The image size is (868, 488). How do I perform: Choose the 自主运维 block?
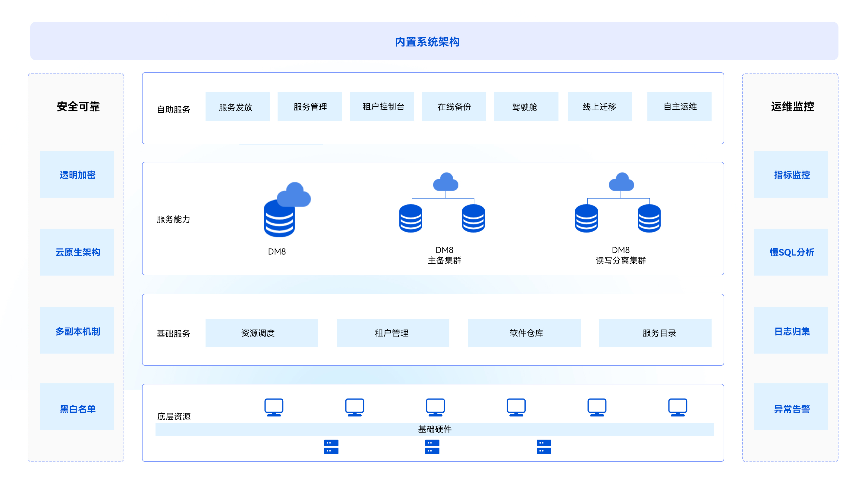679,107
